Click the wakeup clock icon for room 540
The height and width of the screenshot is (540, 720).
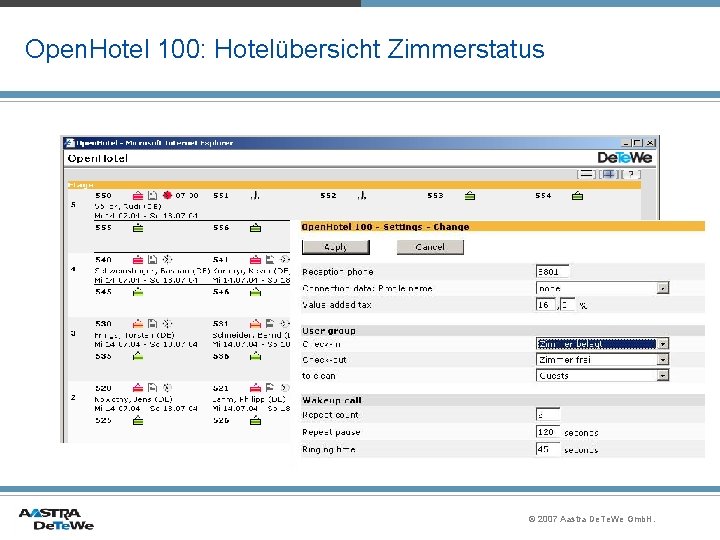click(x=167, y=260)
